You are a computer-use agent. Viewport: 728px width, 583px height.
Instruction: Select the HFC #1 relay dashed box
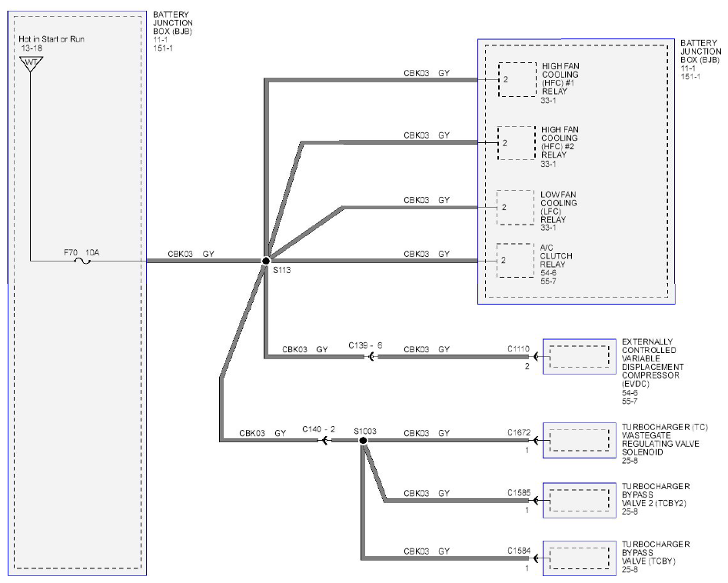[517, 79]
